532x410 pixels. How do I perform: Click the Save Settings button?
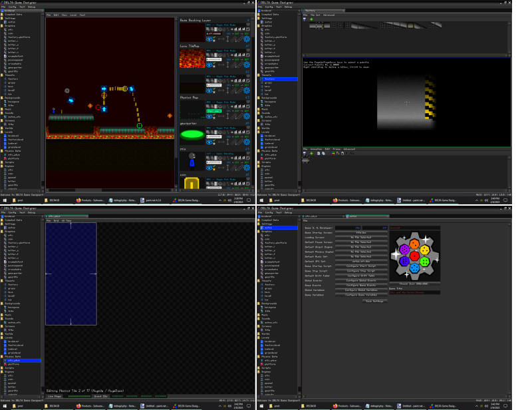pyautogui.click(x=375, y=302)
